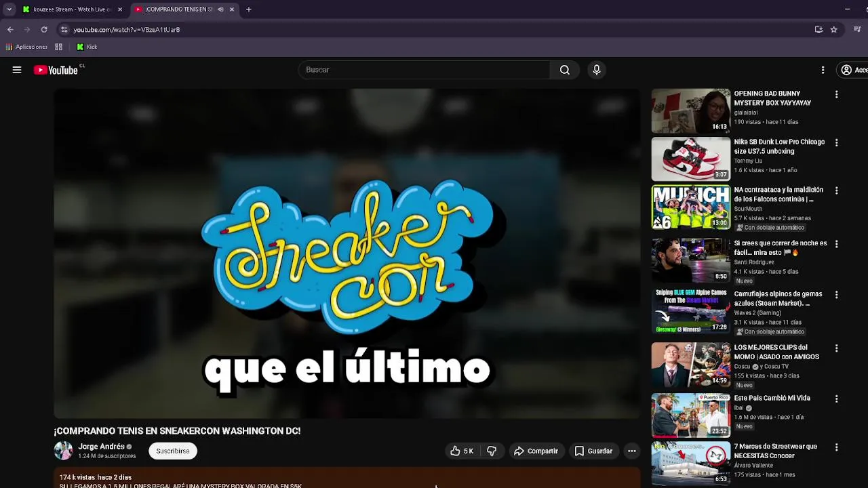
Task: Open the Kick bookmark
Action: (87, 47)
